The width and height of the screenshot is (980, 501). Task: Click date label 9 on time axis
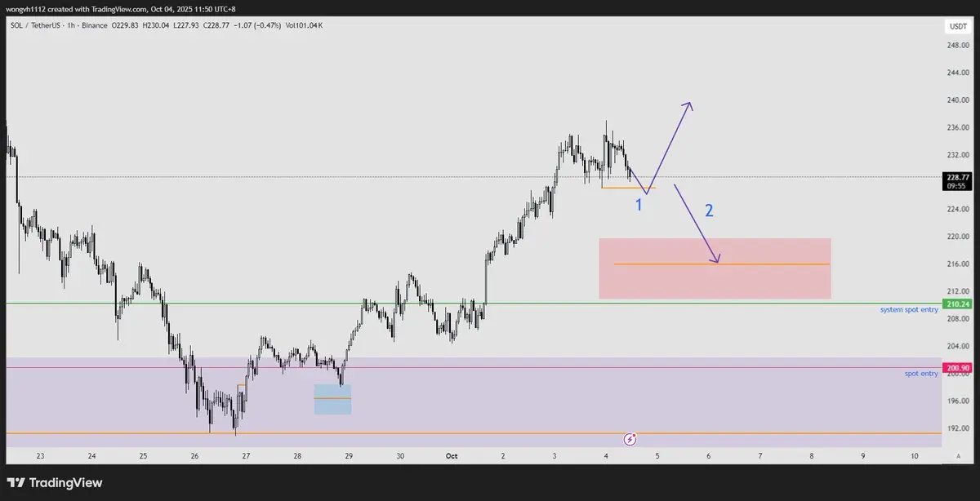pyautogui.click(x=863, y=456)
